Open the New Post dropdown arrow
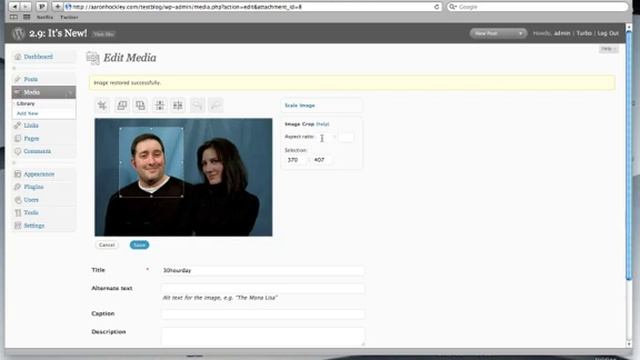The width and height of the screenshot is (640, 360). tap(520, 33)
